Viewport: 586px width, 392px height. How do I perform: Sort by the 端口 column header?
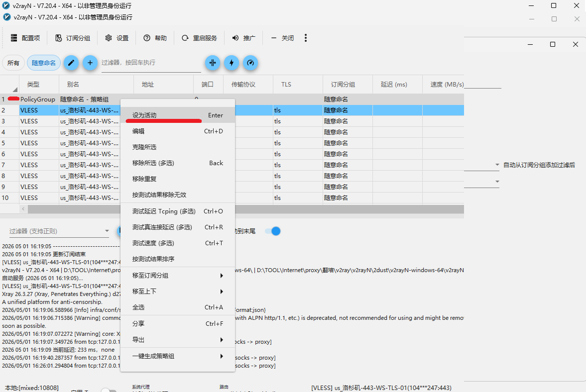[208, 85]
